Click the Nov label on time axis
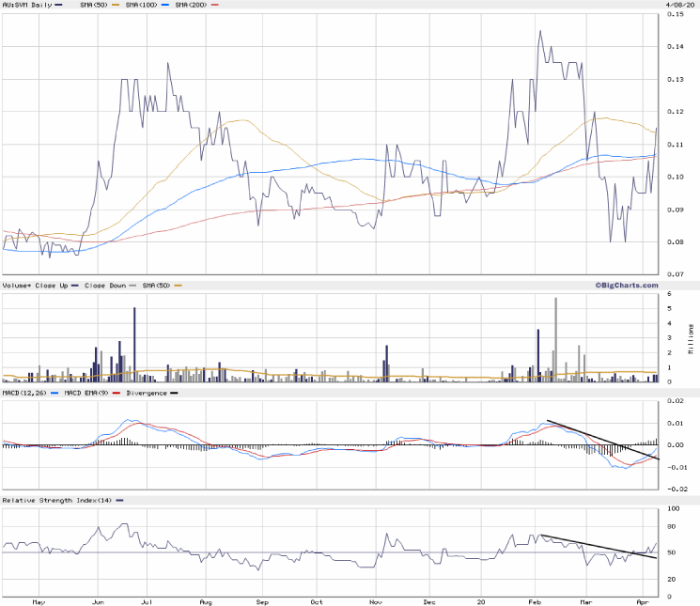 coord(375,600)
